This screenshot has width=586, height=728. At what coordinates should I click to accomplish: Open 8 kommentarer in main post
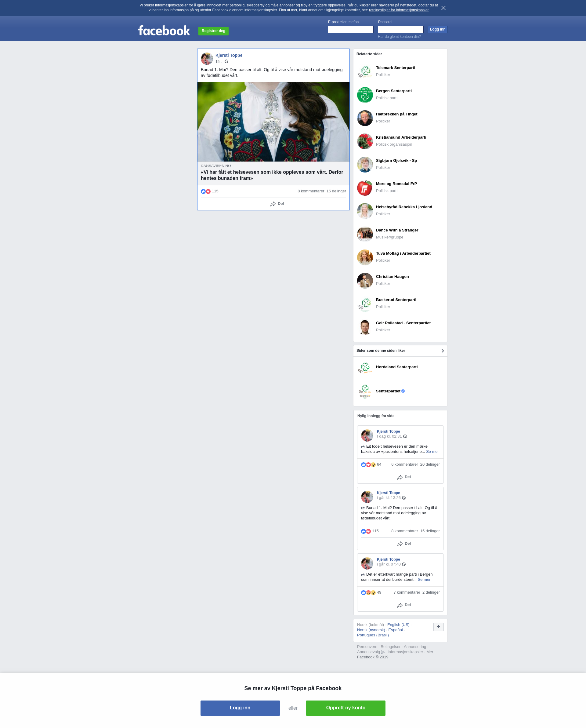(x=311, y=191)
